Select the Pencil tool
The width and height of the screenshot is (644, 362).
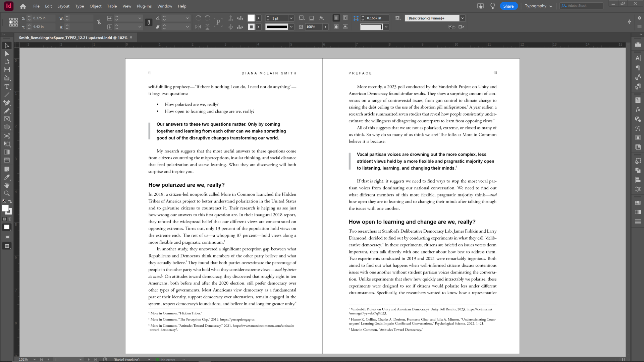pos(7,111)
